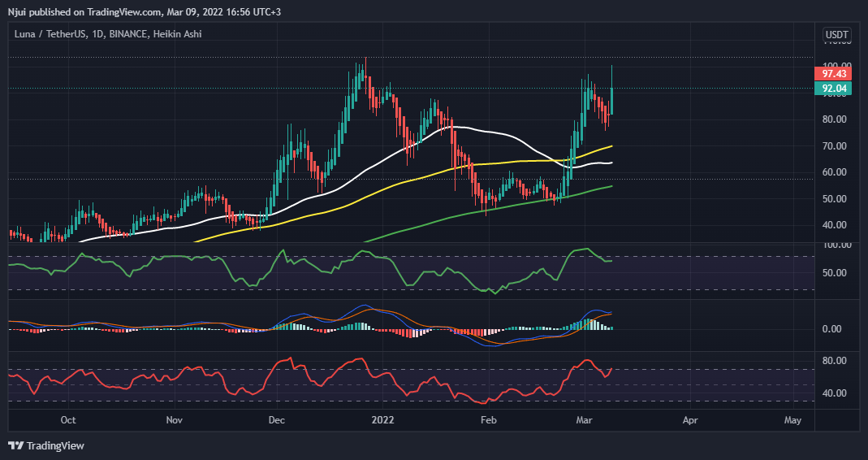The width and height of the screenshot is (868, 460).
Task: Click the 0.00 level on MACD scale
Action: 836,329
